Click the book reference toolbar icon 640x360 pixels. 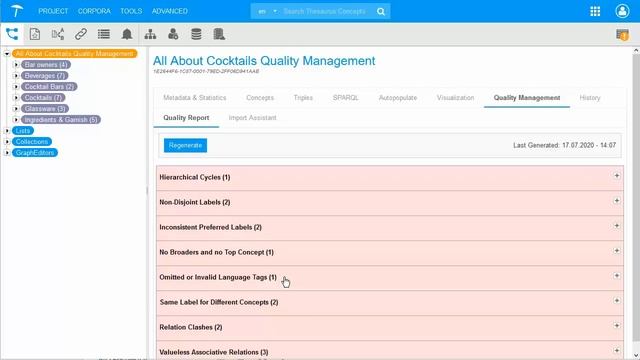click(219, 34)
